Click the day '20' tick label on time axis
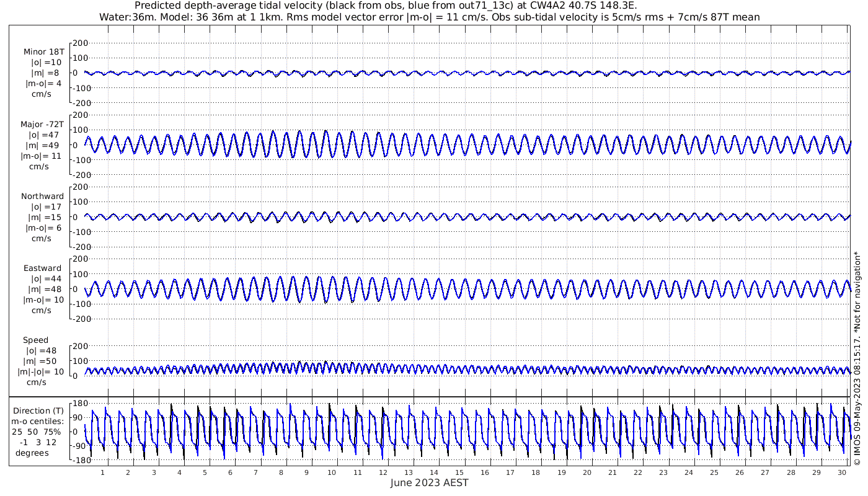The height and width of the screenshot is (496, 868). coord(587,472)
